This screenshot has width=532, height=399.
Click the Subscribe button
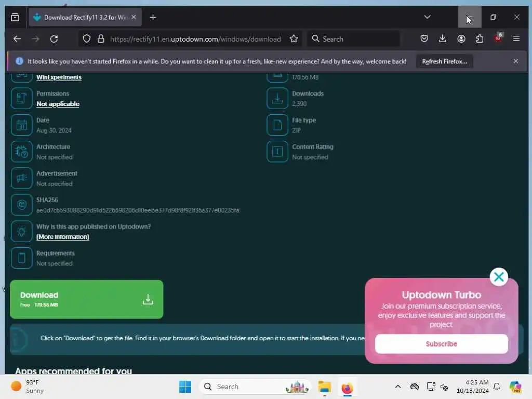[x=442, y=344]
